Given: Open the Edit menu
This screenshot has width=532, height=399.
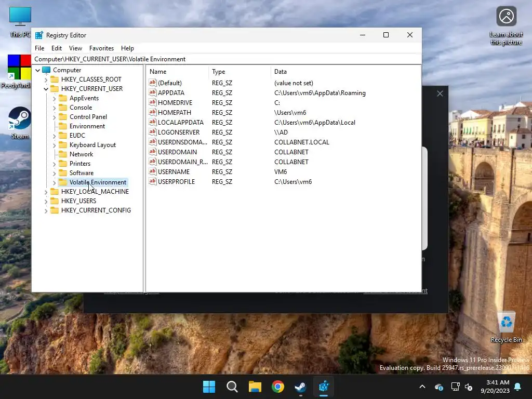Looking at the screenshot, I should pos(56,48).
